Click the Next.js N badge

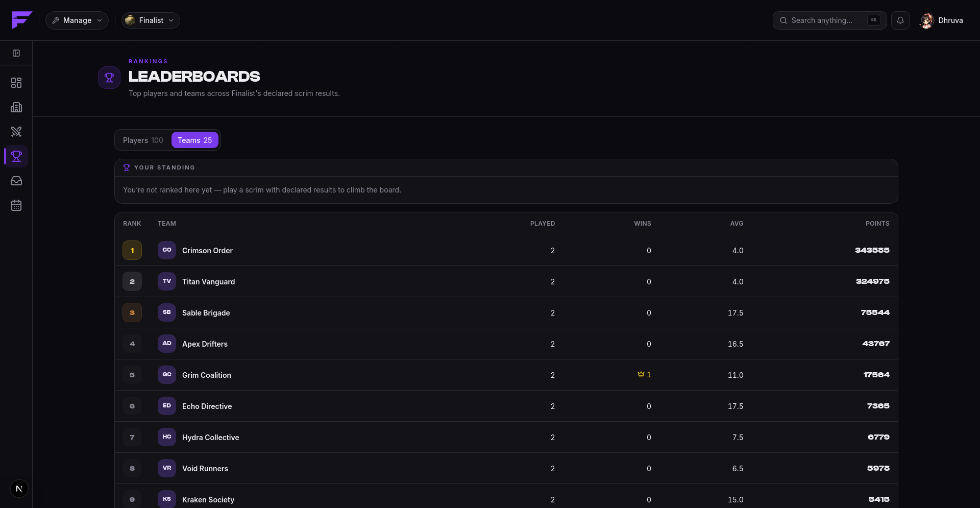pos(19,489)
